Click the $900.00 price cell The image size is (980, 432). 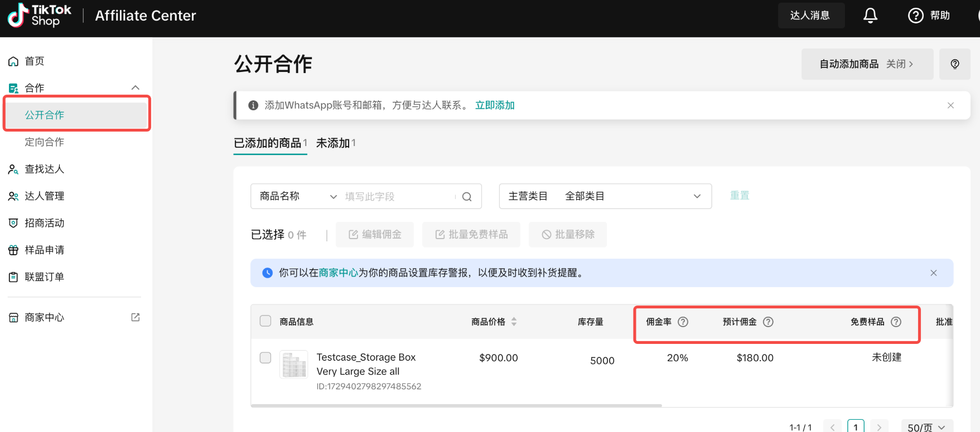(499, 358)
